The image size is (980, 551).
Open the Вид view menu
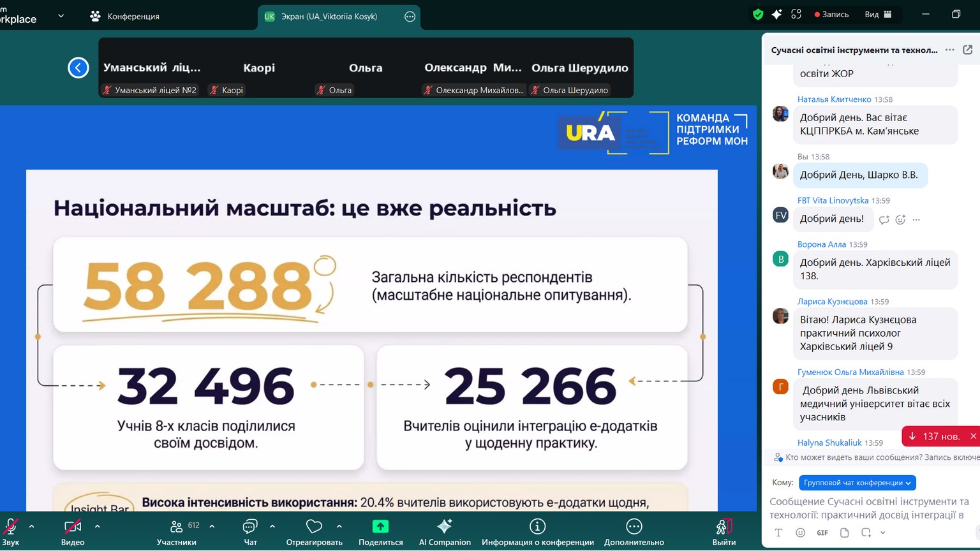tap(878, 15)
